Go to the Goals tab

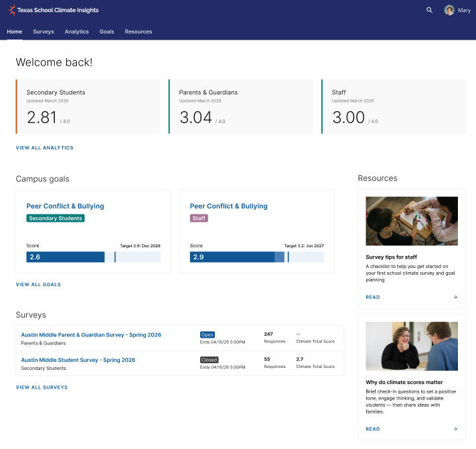pyautogui.click(x=106, y=31)
